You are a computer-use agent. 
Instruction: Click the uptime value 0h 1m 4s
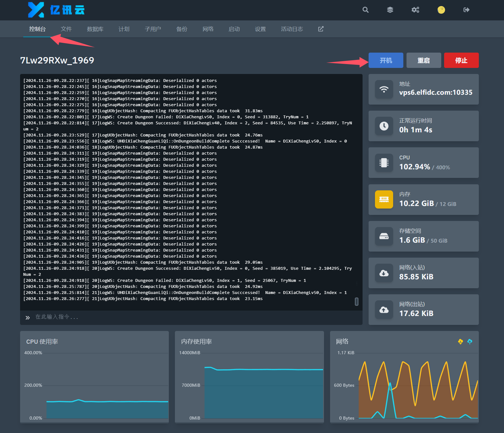point(416,130)
